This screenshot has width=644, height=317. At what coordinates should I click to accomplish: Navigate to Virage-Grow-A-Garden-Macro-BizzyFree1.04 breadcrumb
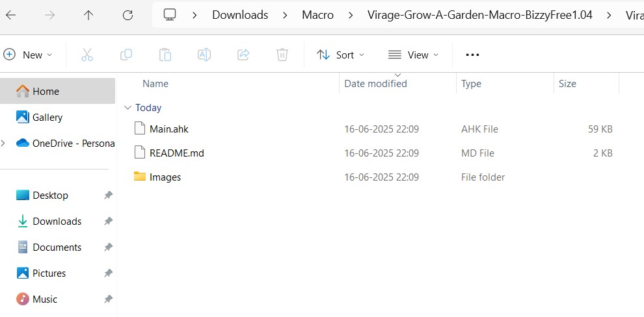click(x=479, y=15)
